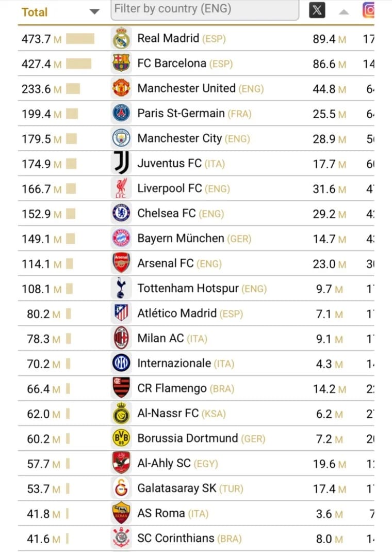Click the Filter by country input field
Viewport: 392px width, 552px height.
pos(205,9)
